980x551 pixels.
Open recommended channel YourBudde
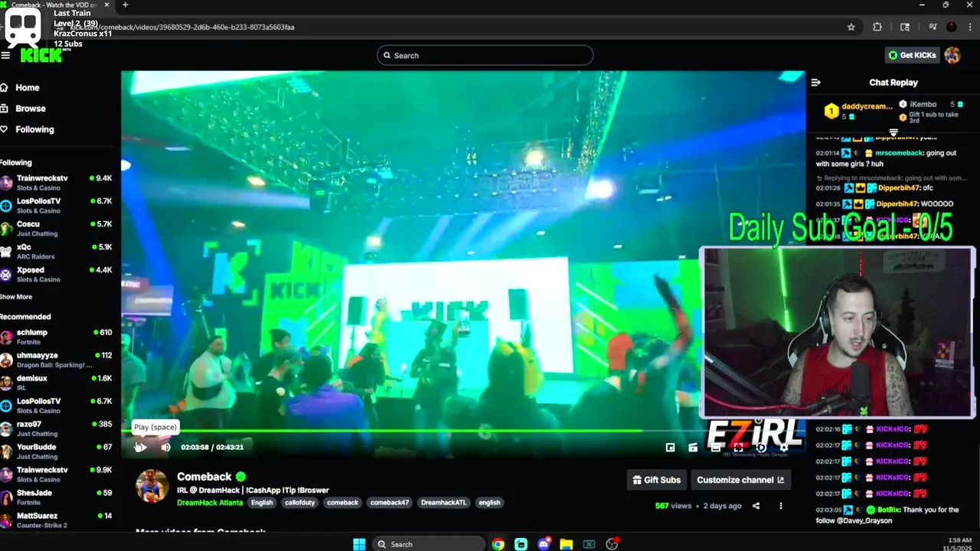click(x=57, y=452)
